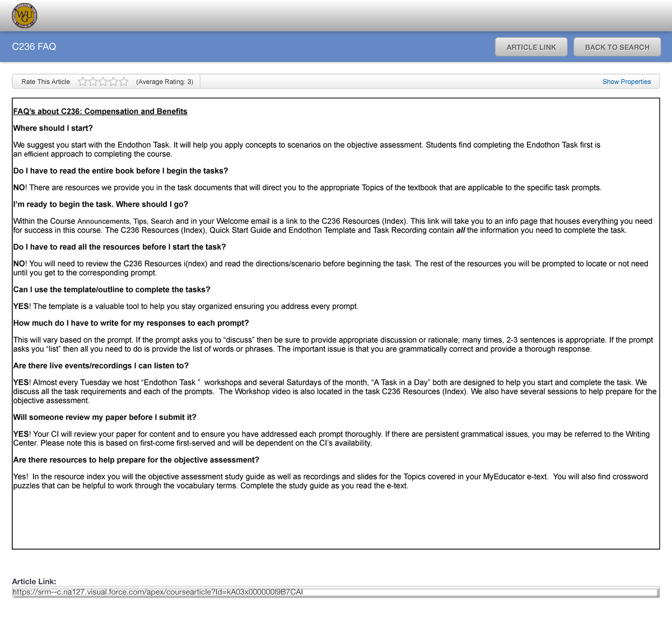Image resolution: width=672 pixels, height=622 pixels.
Task: Click the 'Where should I start?' question
Action: [x=53, y=128]
